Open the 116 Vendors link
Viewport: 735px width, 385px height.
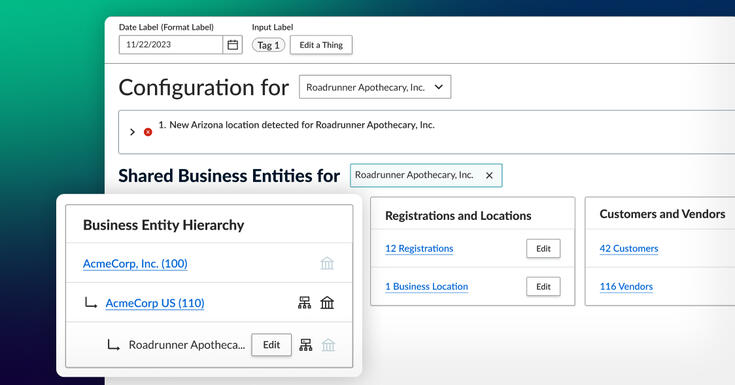626,287
